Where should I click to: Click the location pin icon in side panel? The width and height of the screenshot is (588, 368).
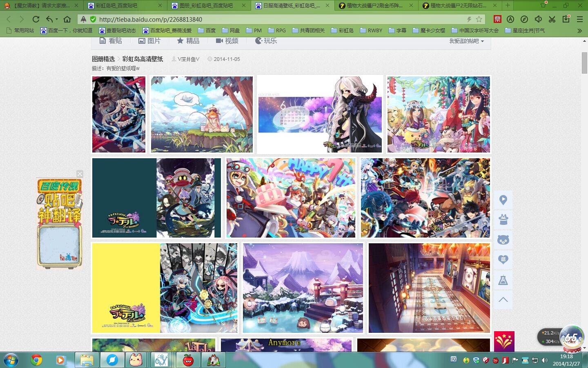(x=503, y=200)
